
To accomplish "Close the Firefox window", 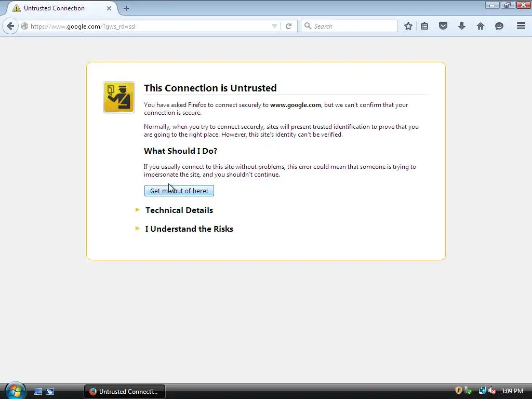I will [524, 5].
